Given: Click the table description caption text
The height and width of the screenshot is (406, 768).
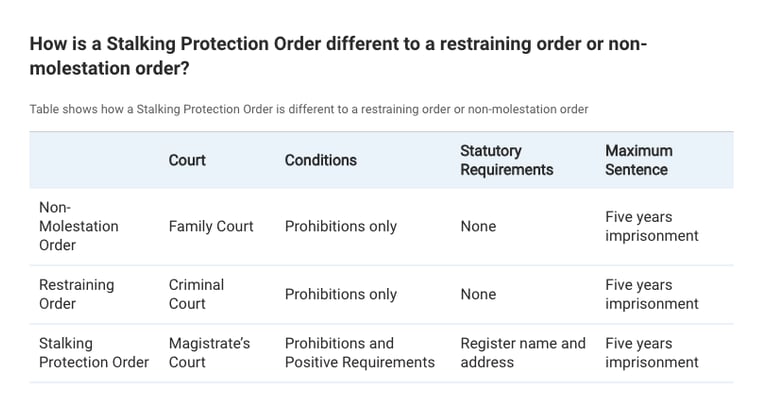Looking at the screenshot, I should pos(308,109).
